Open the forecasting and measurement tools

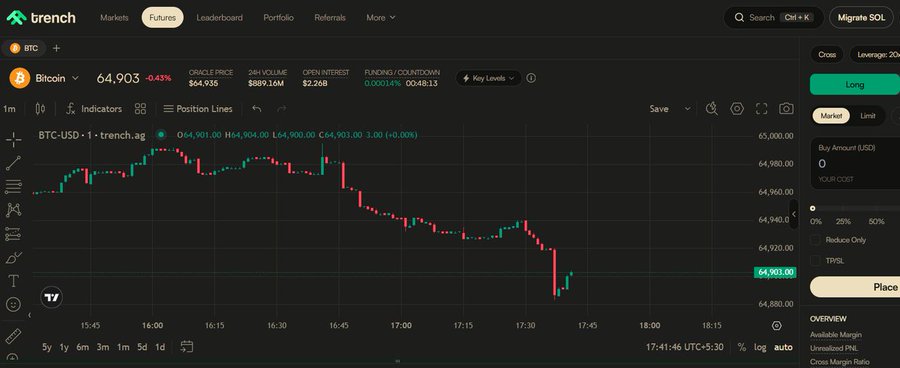tap(13, 234)
